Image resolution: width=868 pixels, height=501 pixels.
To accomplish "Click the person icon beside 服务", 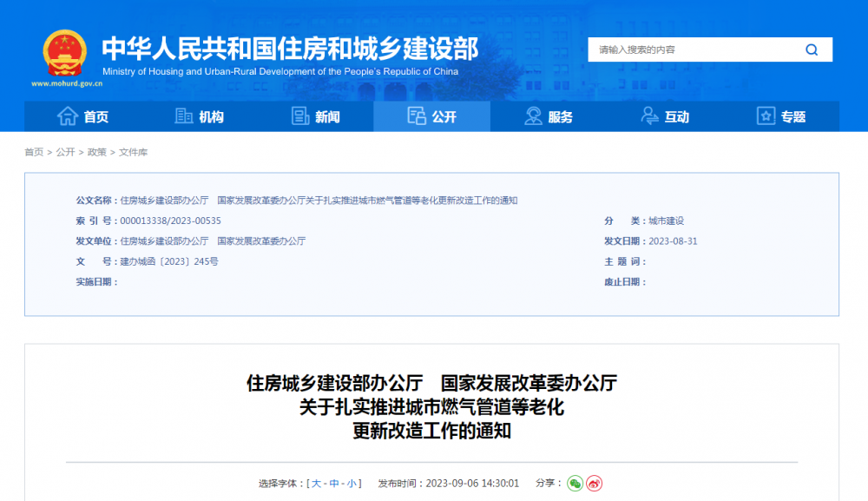I will tap(533, 116).
